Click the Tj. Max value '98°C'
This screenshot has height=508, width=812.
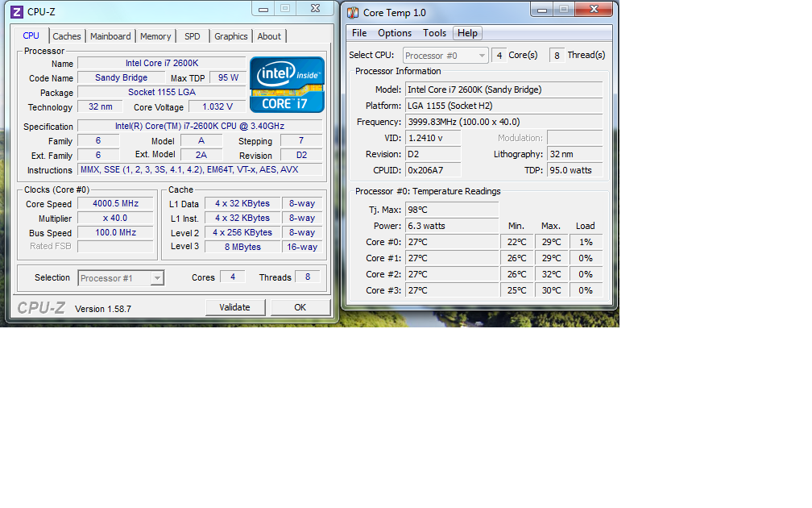pos(452,210)
